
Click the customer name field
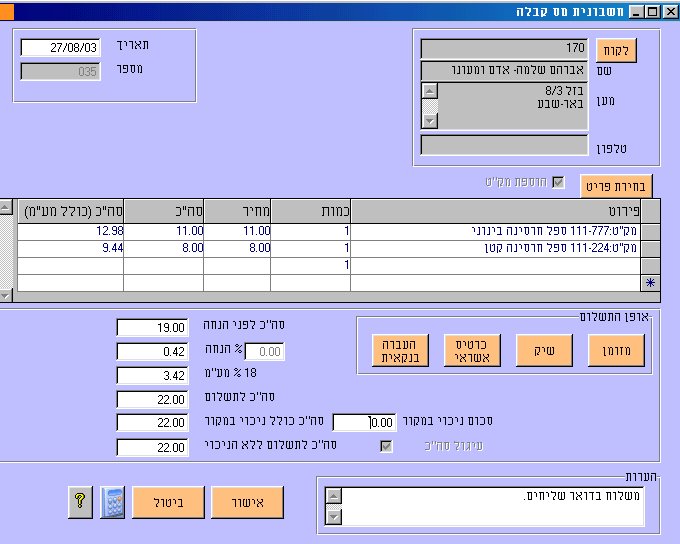click(504, 71)
